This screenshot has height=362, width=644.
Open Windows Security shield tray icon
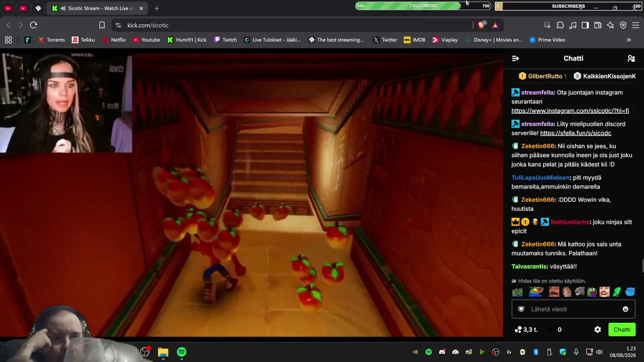pos(563,352)
